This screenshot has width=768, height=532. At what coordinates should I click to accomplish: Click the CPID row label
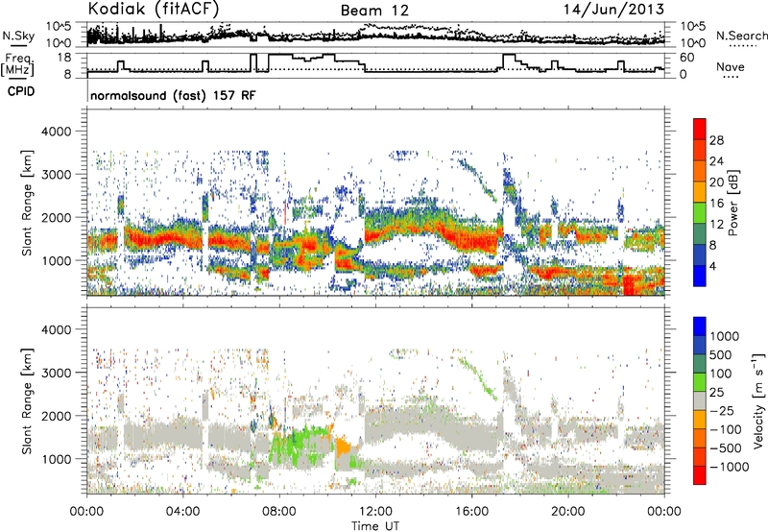(x=21, y=91)
